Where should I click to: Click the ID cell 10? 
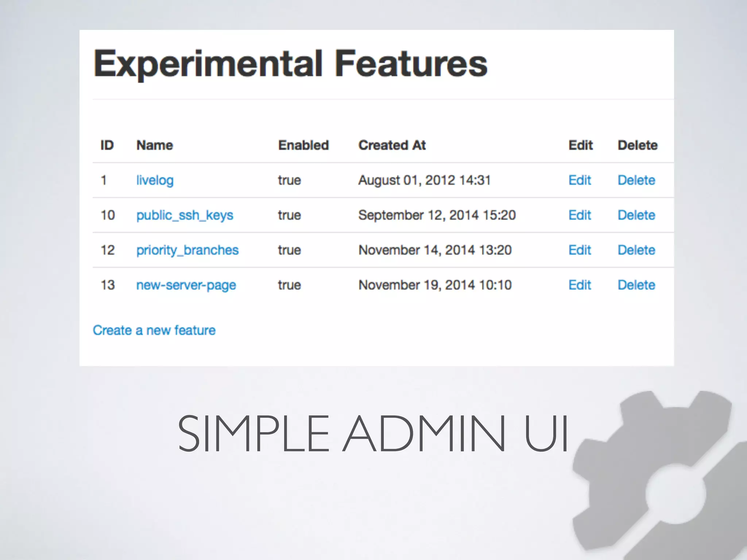(108, 215)
